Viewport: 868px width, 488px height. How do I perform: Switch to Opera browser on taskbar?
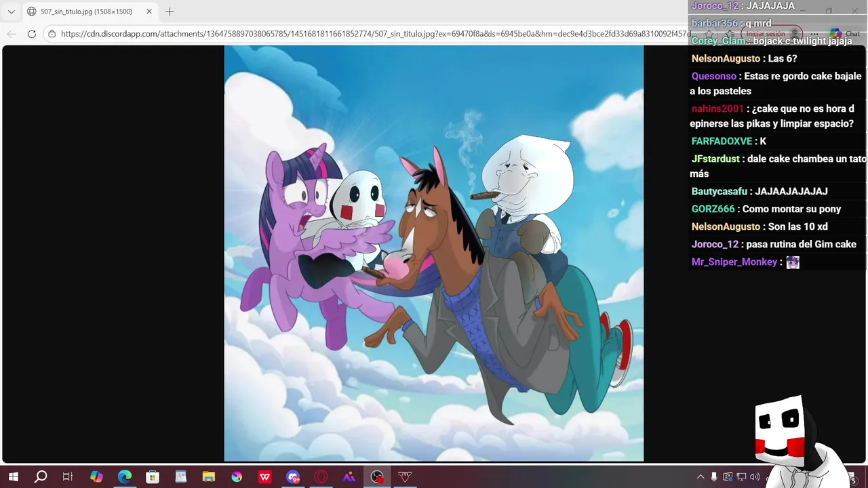321,477
